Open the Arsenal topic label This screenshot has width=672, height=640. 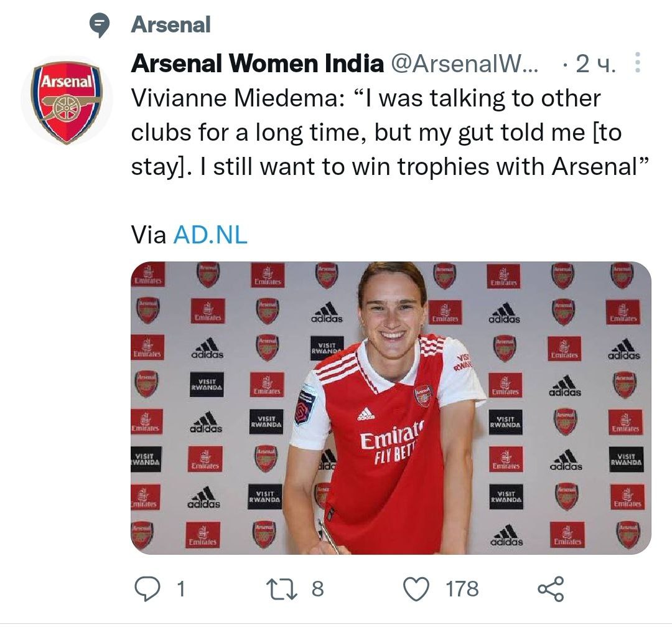[171, 25]
